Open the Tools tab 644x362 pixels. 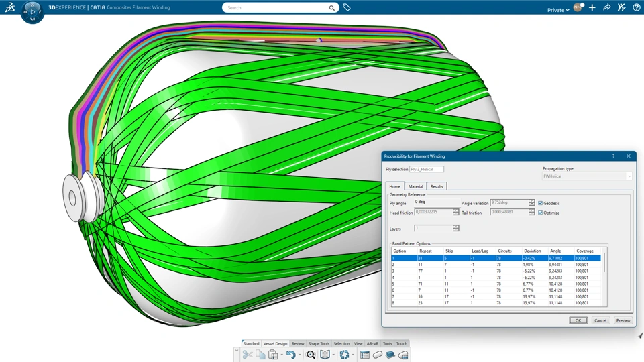pos(387,343)
